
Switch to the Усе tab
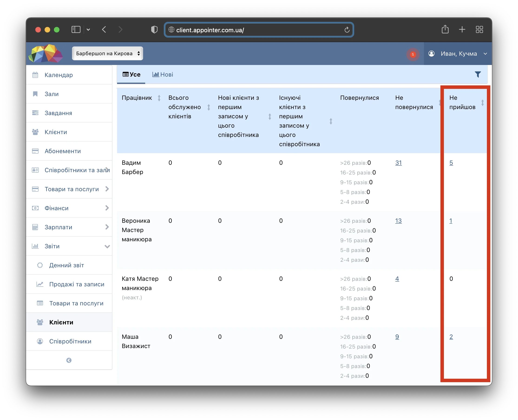pos(131,74)
